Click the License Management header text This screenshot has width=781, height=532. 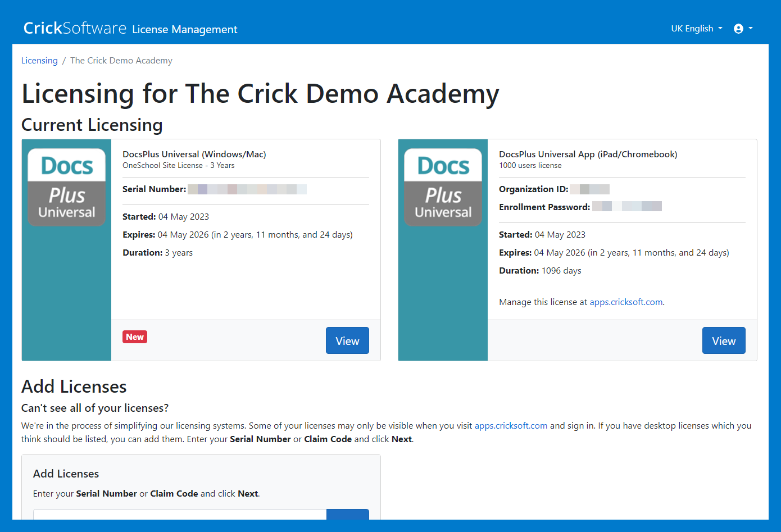185,29
